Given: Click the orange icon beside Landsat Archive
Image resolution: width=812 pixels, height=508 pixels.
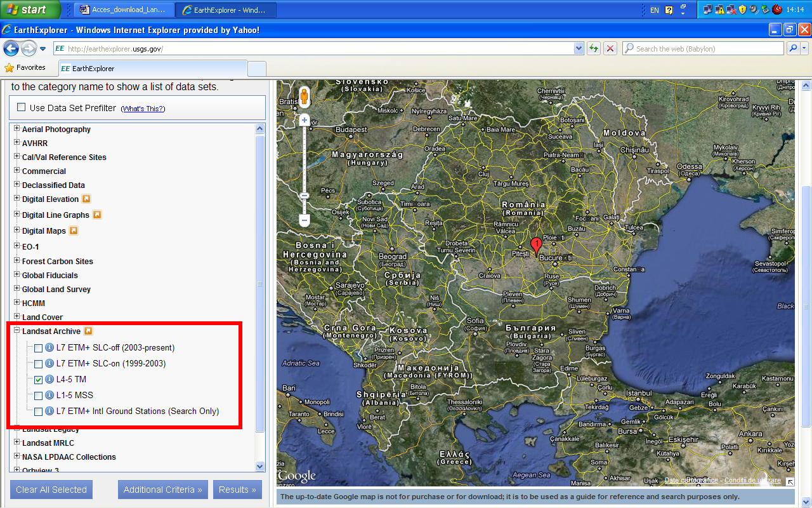Looking at the screenshot, I should [x=89, y=331].
